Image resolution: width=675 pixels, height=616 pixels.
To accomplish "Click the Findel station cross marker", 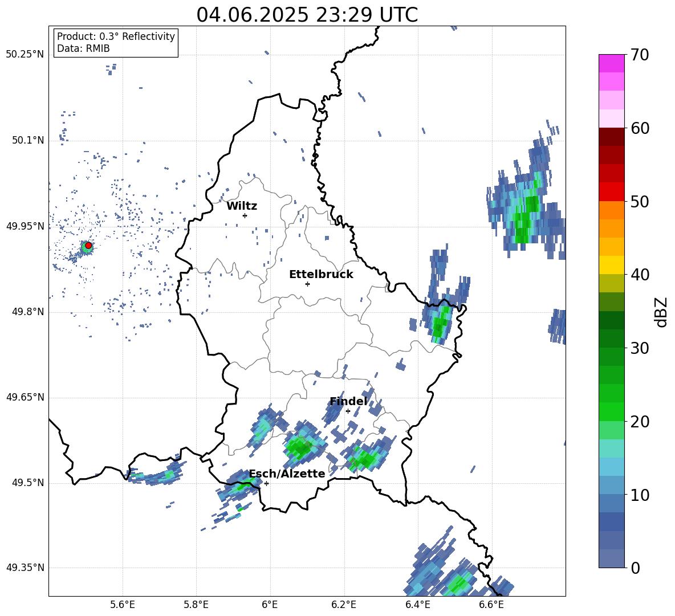I will 348,411.
